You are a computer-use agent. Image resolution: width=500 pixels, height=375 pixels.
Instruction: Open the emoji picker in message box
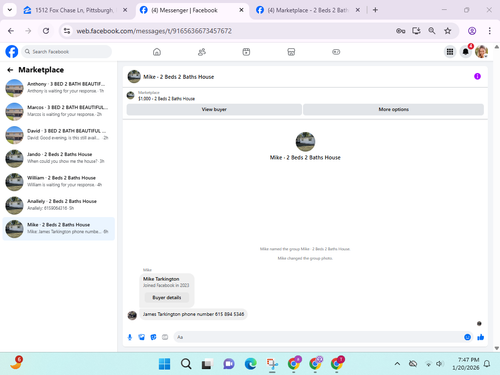(x=467, y=337)
